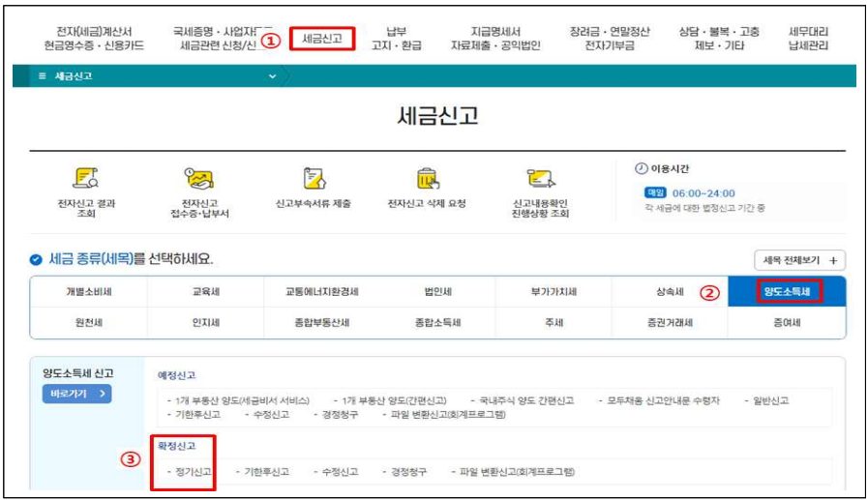Select the 개별소비세 tax type
Image resolution: width=868 pixels, height=500 pixels.
pyautogui.click(x=89, y=291)
